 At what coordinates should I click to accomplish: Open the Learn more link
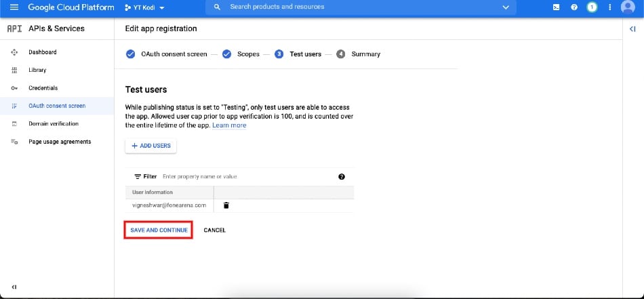(x=229, y=125)
